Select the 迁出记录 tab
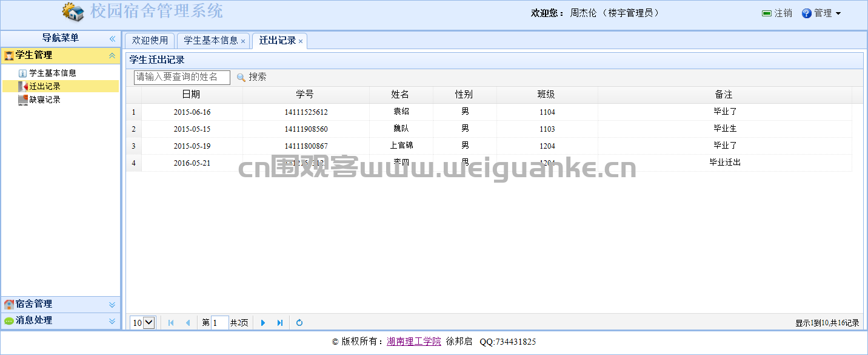 click(x=278, y=41)
